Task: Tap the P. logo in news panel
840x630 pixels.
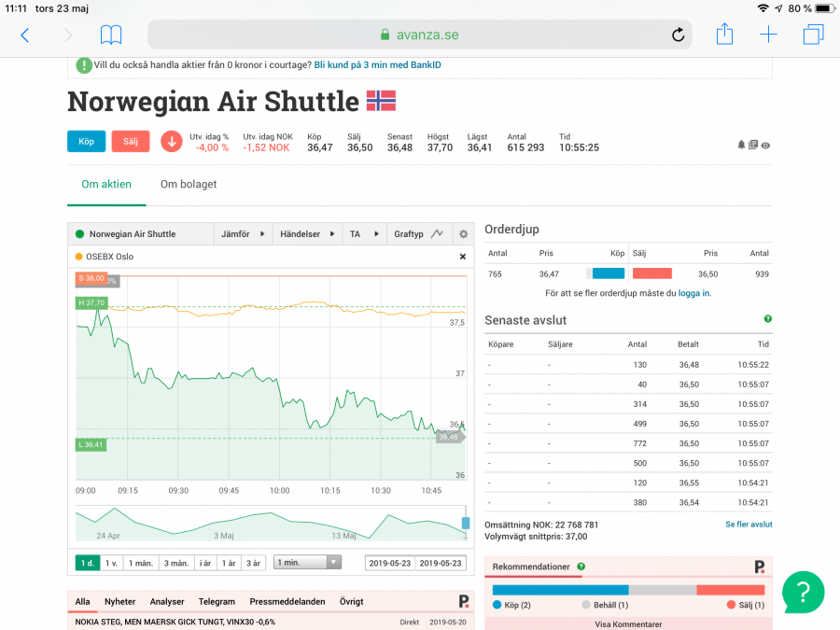Action: point(464,601)
